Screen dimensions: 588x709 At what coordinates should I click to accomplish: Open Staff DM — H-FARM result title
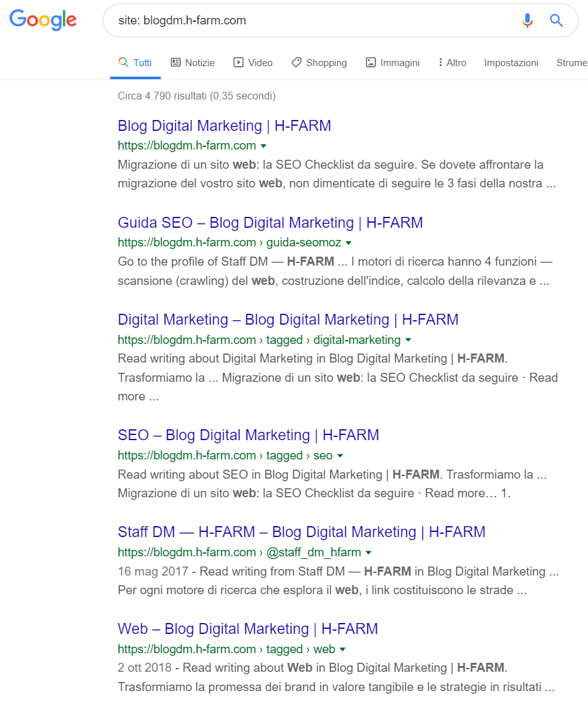click(x=301, y=532)
